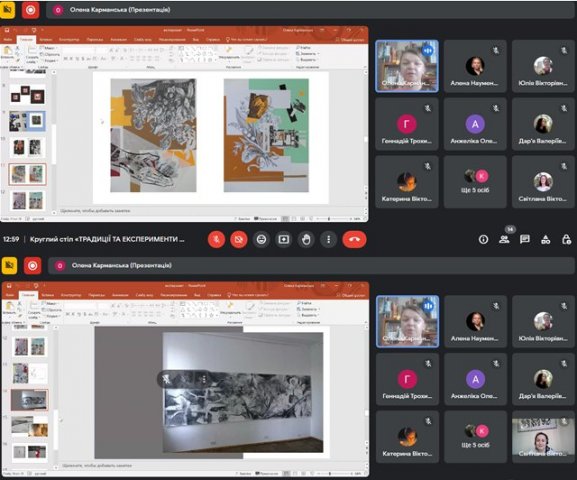This screenshot has width=577, height=480.
Task: Raise your hand with the hand icon
Action: point(306,240)
